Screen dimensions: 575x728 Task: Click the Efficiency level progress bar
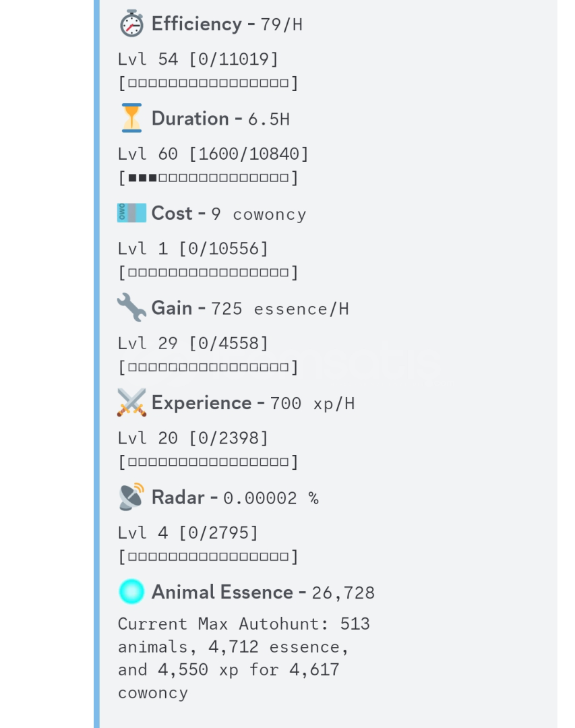point(208,84)
